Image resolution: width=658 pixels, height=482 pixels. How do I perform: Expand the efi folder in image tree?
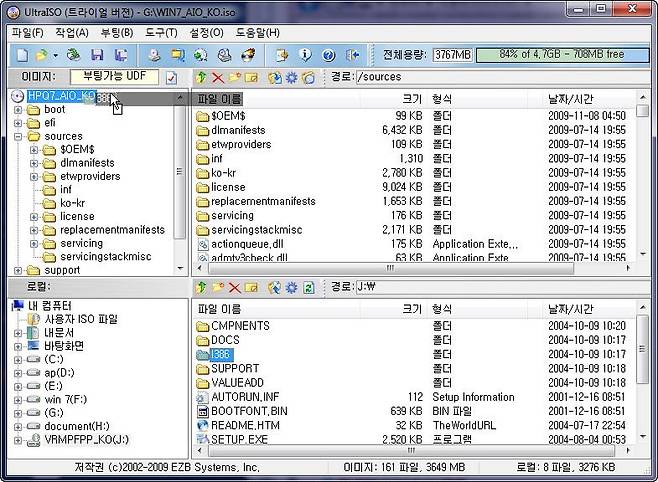18,123
